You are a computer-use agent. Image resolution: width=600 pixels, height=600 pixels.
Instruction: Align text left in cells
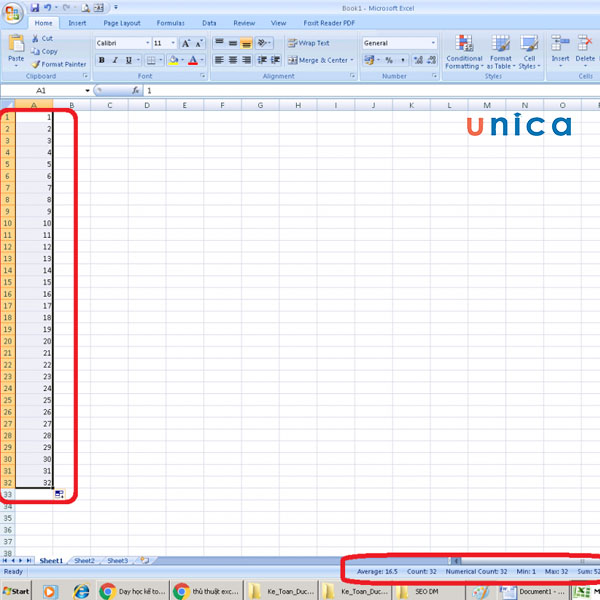click(x=219, y=60)
